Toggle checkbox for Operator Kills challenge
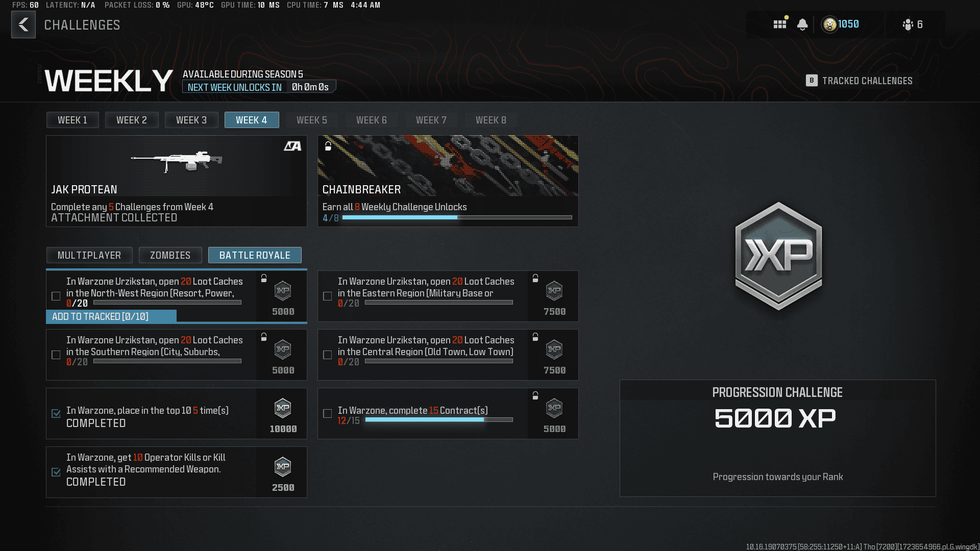 point(56,472)
